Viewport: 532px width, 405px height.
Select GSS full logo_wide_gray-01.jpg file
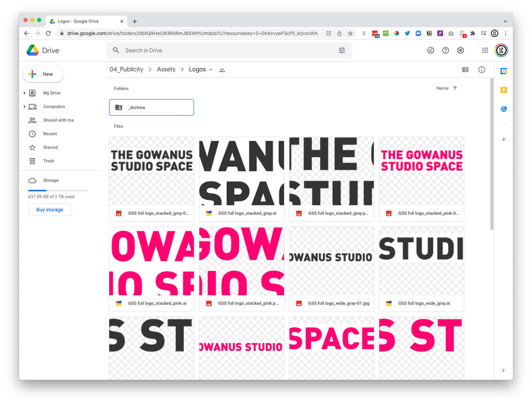[x=332, y=269]
